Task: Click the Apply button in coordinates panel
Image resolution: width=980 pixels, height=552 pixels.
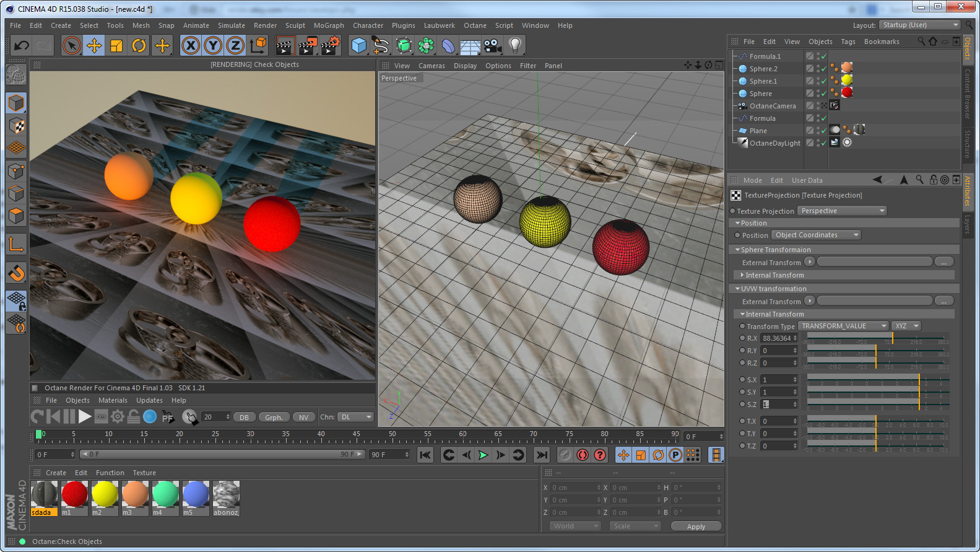Action: (696, 527)
